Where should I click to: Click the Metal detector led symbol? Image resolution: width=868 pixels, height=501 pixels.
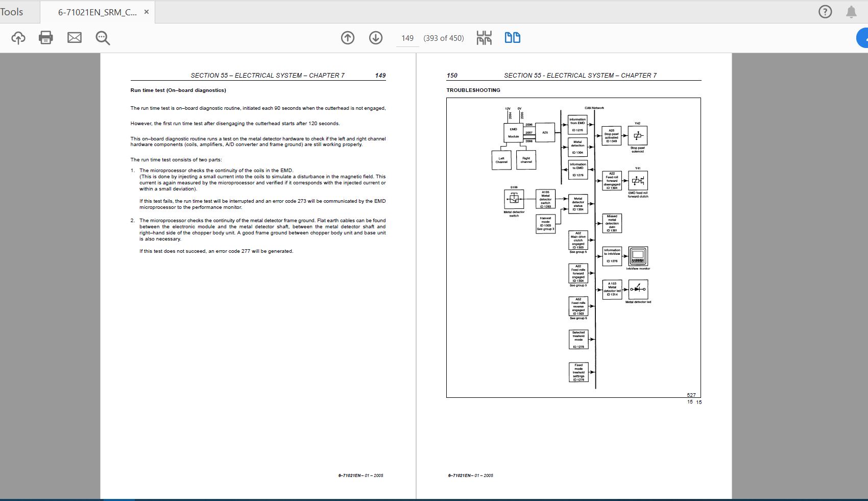(x=638, y=289)
